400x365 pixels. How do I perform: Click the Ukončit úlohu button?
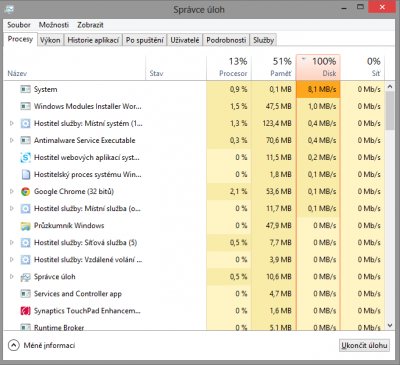coord(364,345)
